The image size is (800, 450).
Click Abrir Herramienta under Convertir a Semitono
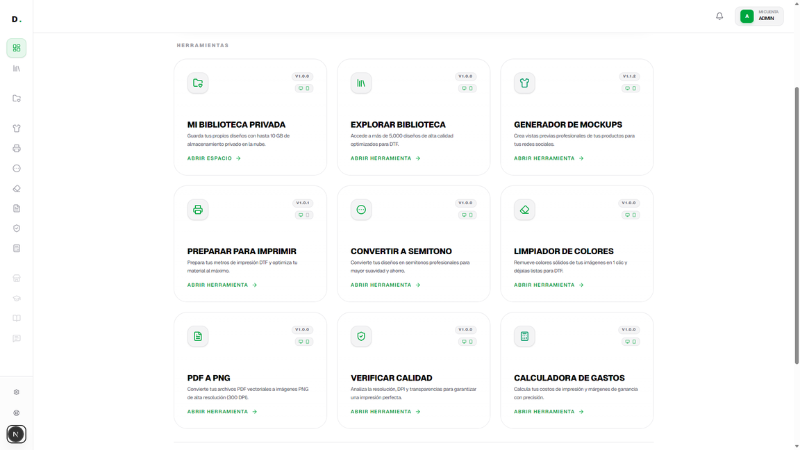(385, 285)
